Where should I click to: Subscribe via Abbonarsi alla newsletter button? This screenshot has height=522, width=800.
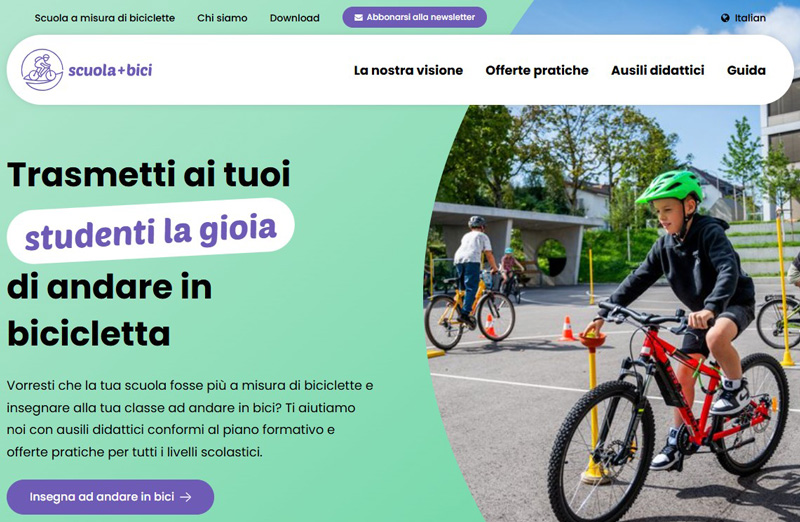point(414,17)
